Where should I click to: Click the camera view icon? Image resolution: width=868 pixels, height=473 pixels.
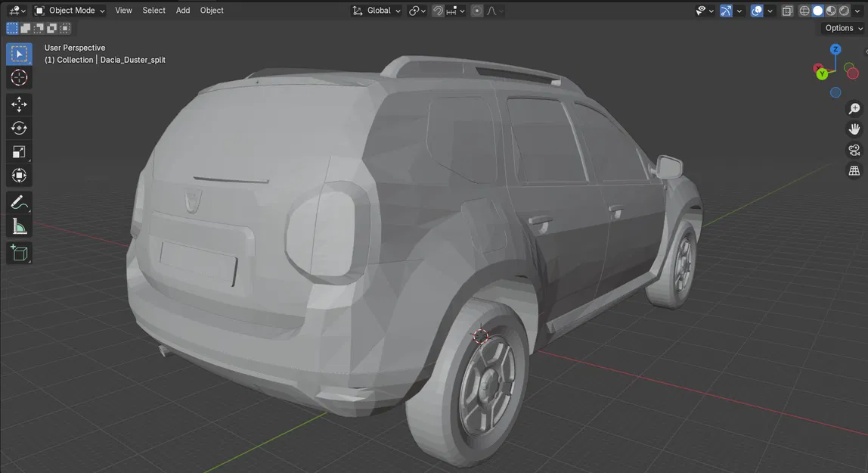[854, 149]
